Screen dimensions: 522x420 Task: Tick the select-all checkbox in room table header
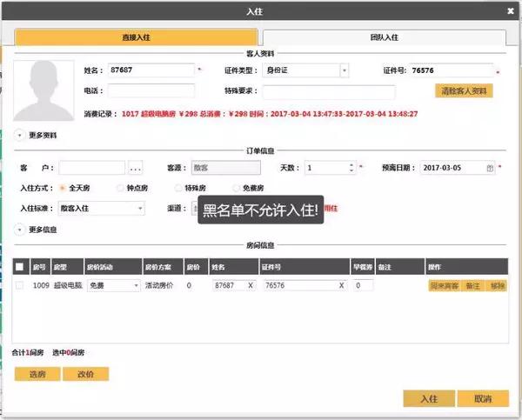click(19, 267)
